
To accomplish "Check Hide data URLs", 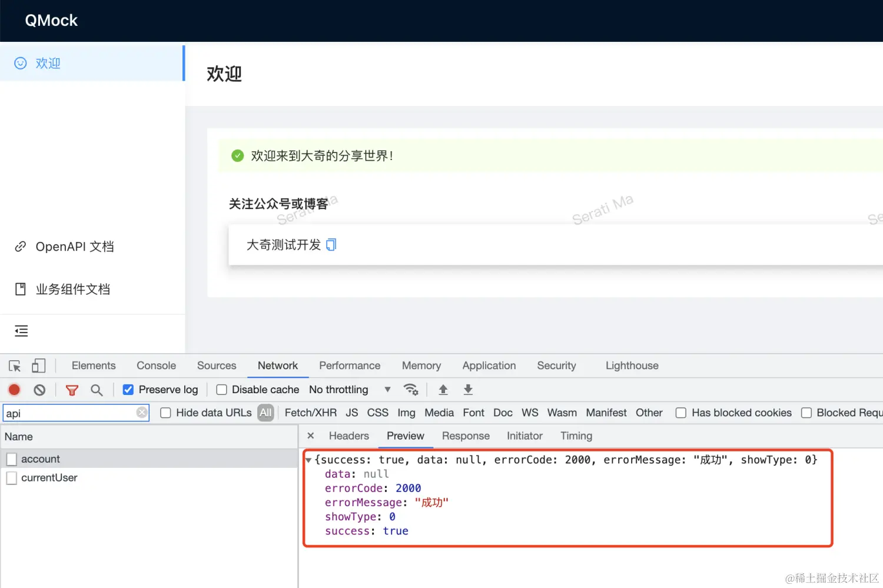I will click(165, 413).
